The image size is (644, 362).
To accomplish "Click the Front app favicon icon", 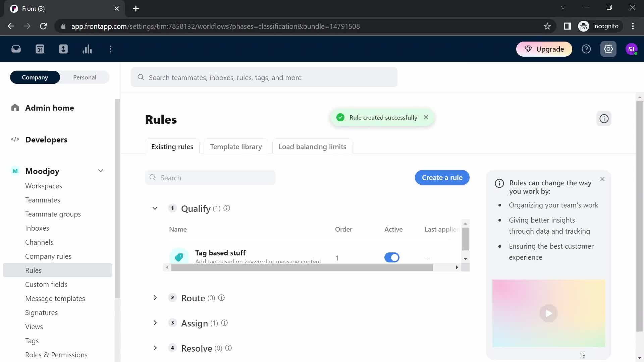I will pos(14,8).
